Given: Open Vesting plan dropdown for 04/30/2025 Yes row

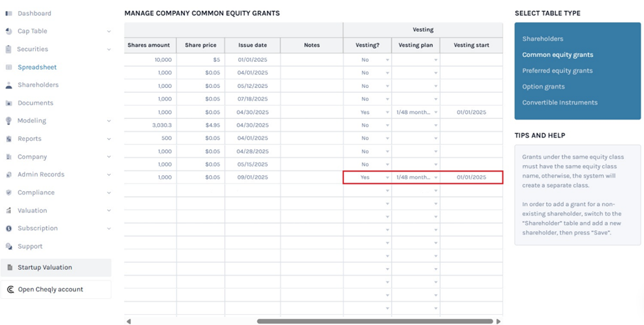Looking at the screenshot, I should [436, 112].
